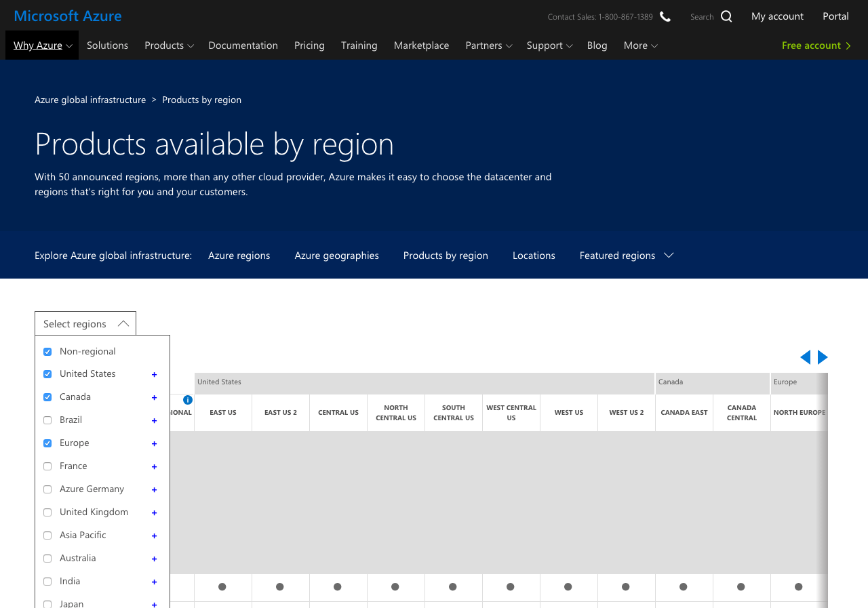Open the Why Azure dropdown menu
868x608 pixels.
(42, 45)
